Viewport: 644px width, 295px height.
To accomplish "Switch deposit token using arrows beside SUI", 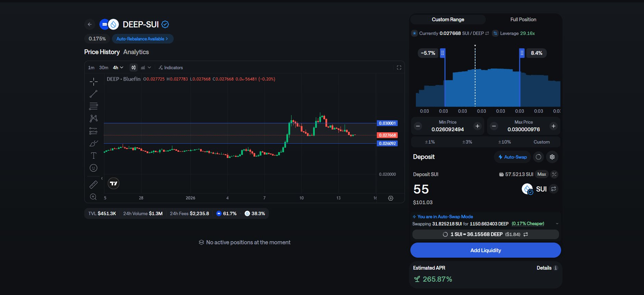I will [554, 189].
